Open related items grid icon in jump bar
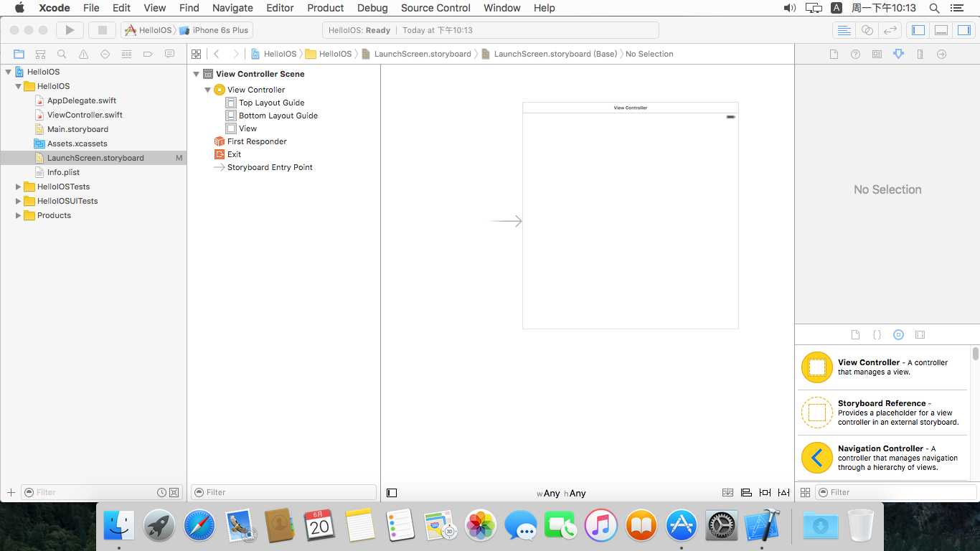The image size is (980, 551). click(196, 54)
